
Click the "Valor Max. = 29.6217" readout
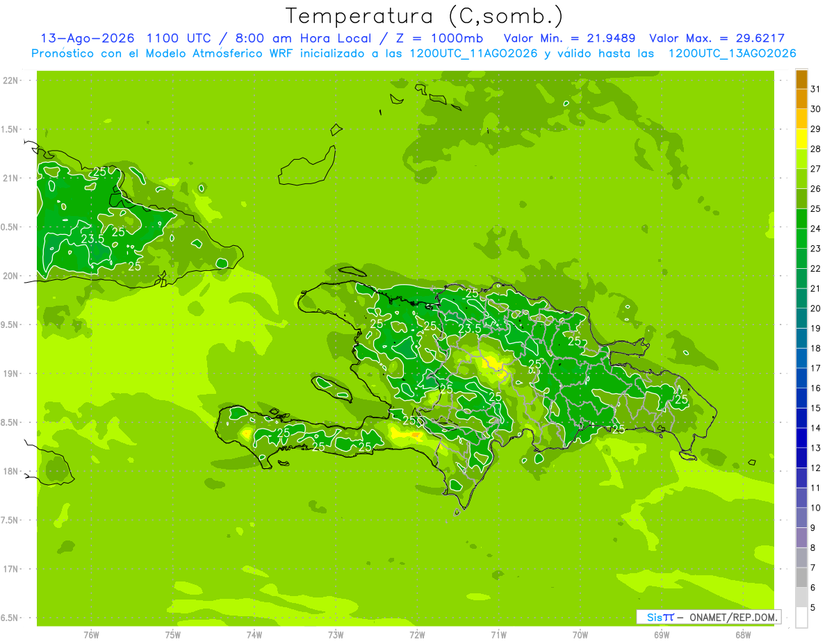click(x=718, y=38)
